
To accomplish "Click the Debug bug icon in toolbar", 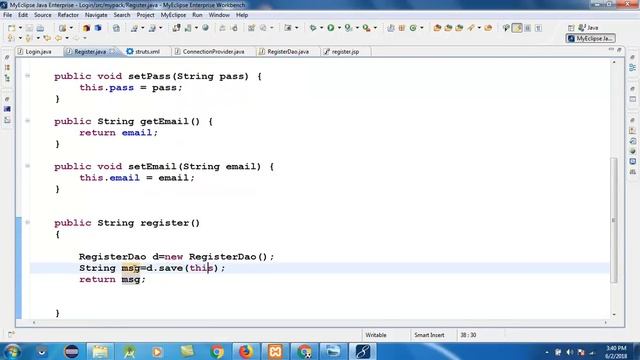I will pyautogui.click(x=313, y=28).
